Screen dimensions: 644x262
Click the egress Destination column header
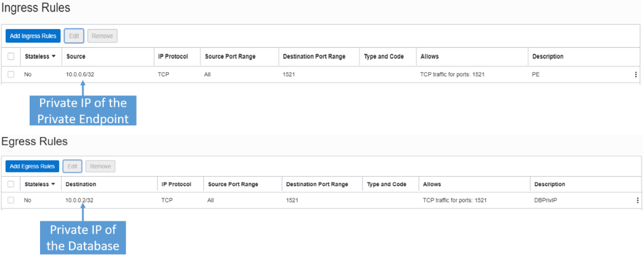81,184
